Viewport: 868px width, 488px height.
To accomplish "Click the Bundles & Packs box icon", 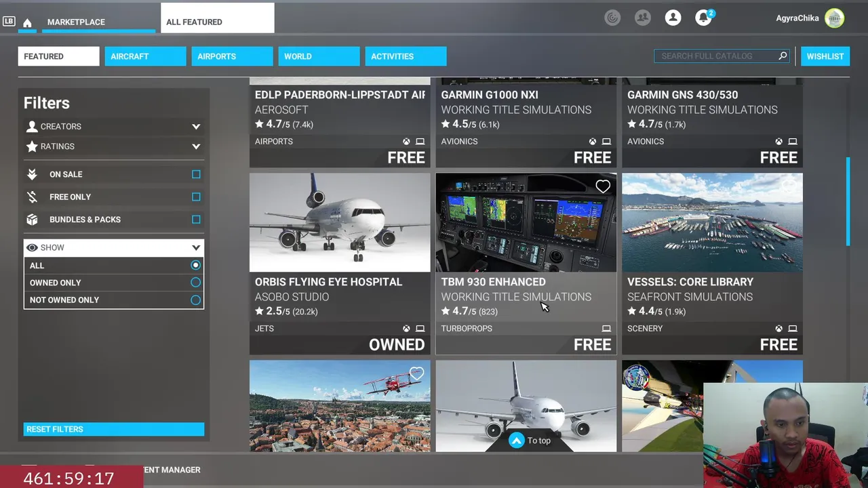I will point(32,220).
